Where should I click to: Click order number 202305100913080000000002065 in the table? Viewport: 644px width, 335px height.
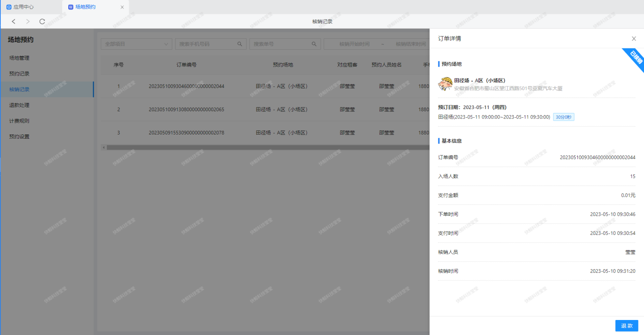click(186, 110)
